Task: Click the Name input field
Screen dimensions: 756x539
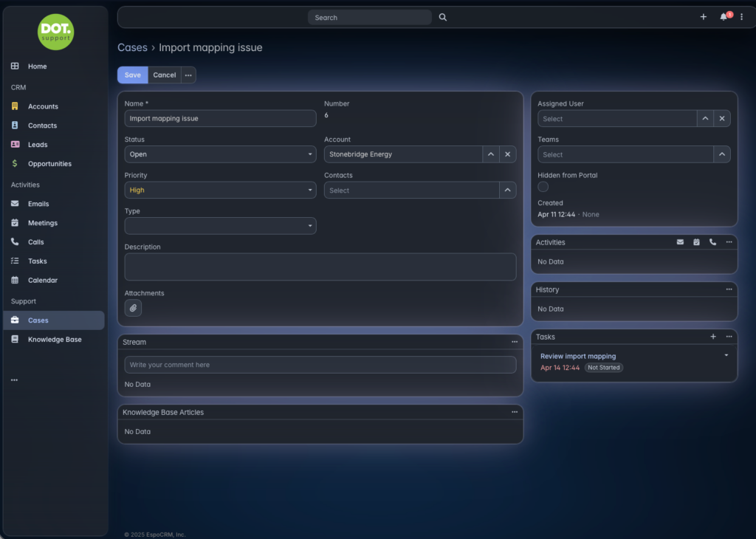Action: pos(220,119)
